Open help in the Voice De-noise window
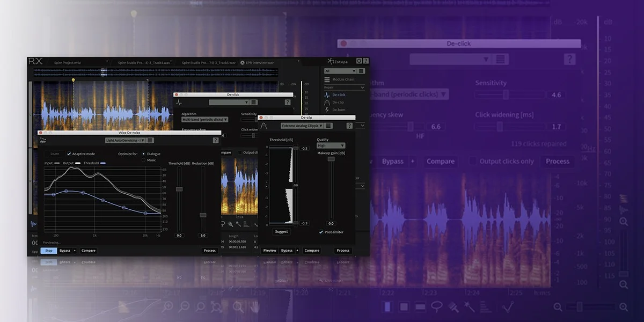Screen dimensions: 644x322 pyautogui.click(x=216, y=140)
